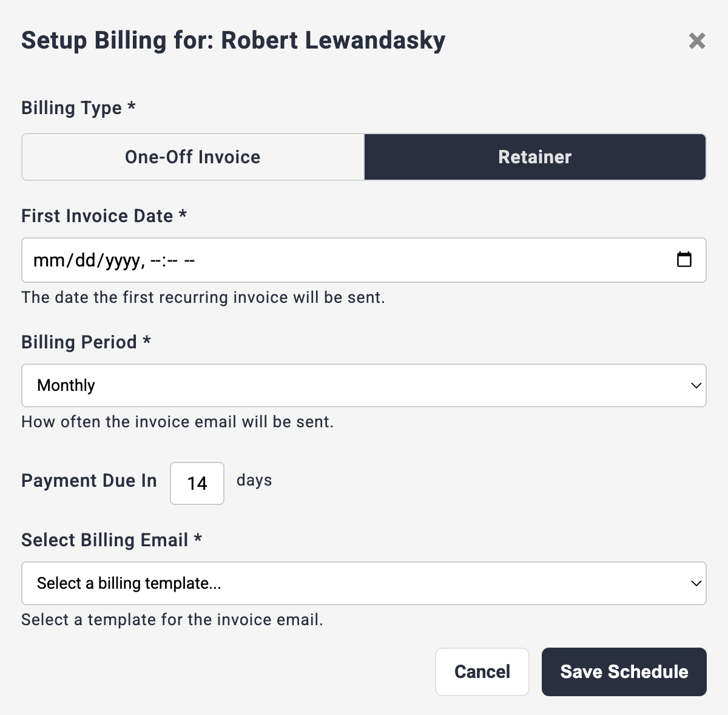Click the Billing Period chevron arrow

(696, 385)
